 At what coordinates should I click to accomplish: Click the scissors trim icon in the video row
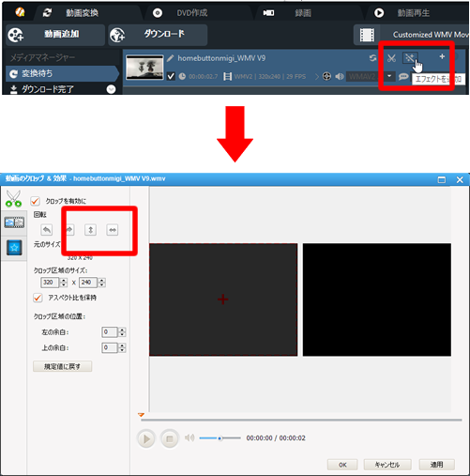(x=391, y=58)
